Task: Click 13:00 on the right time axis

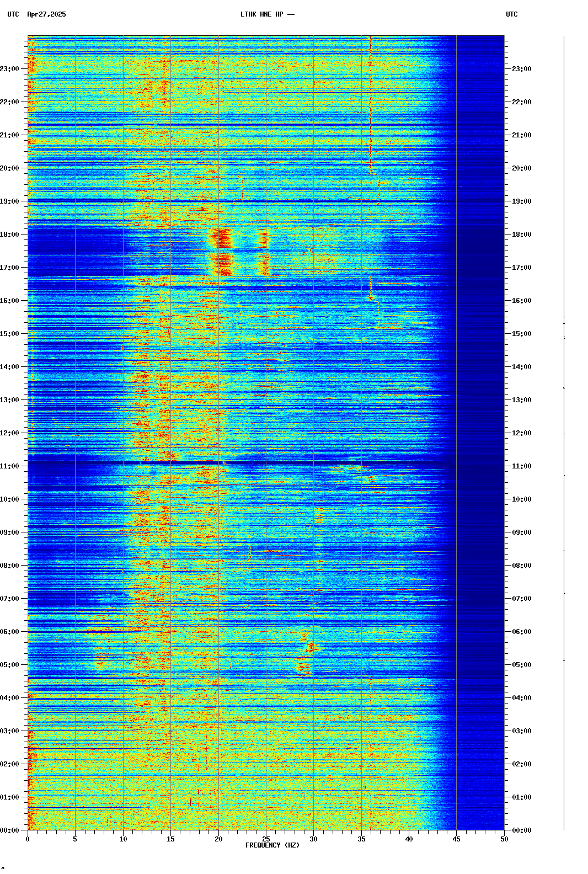Action: [522, 400]
